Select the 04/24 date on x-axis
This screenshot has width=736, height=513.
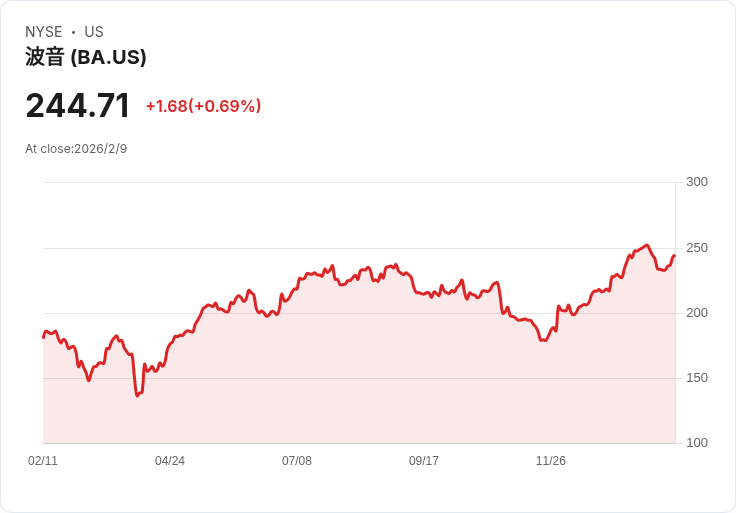pos(170,461)
